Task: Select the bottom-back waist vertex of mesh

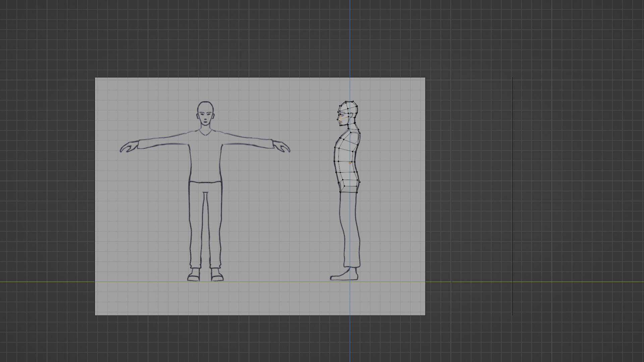Action: 357,192
